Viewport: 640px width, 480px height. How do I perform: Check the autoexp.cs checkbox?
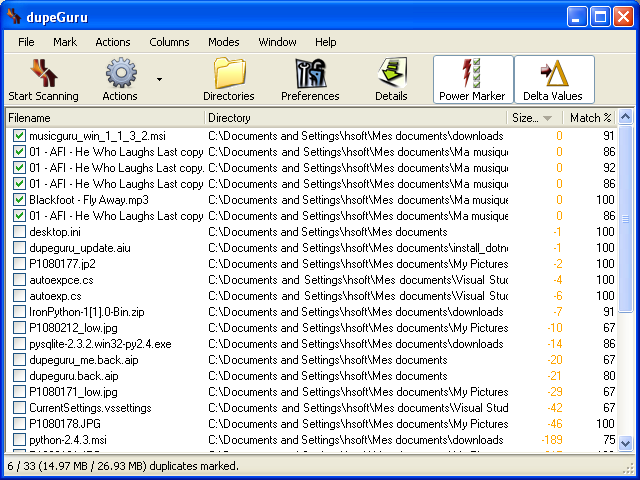coord(19,296)
